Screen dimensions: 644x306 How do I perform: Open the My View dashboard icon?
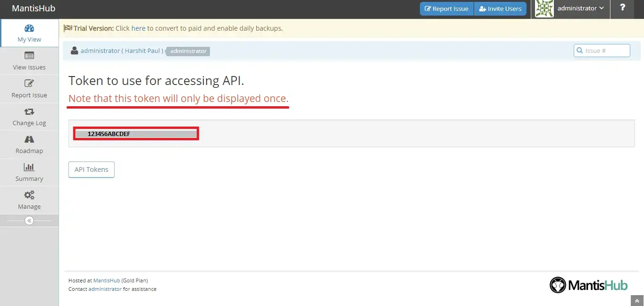pyautogui.click(x=29, y=28)
